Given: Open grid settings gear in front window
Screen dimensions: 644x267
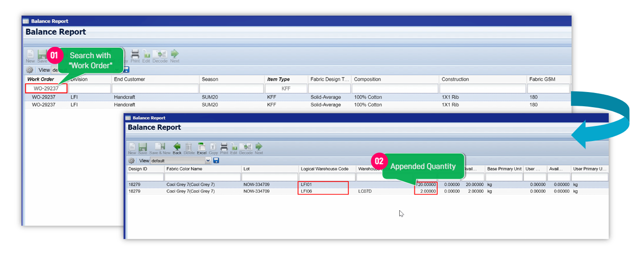Looking at the screenshot, I should point(132,161).
